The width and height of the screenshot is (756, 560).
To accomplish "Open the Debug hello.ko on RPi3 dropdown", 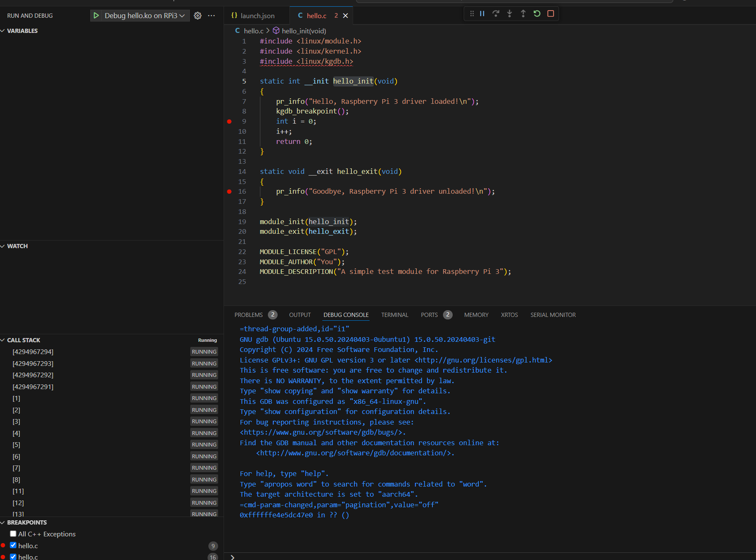I will 181,16.
